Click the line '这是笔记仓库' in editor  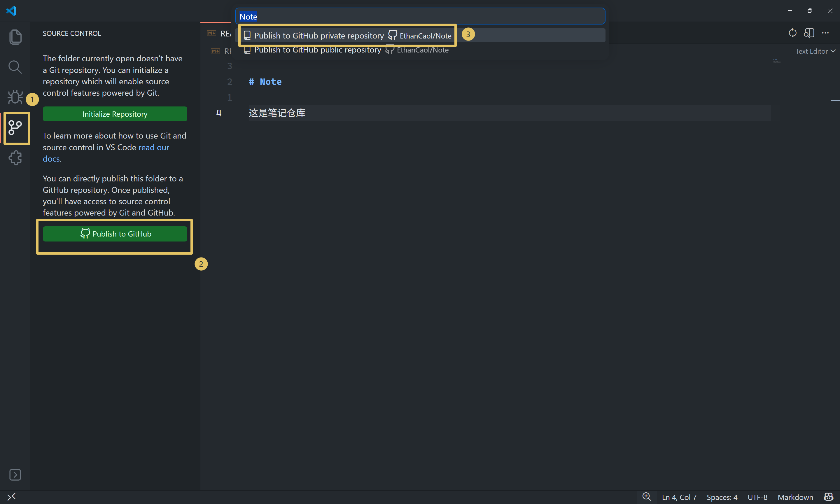(x=277, y=113)
